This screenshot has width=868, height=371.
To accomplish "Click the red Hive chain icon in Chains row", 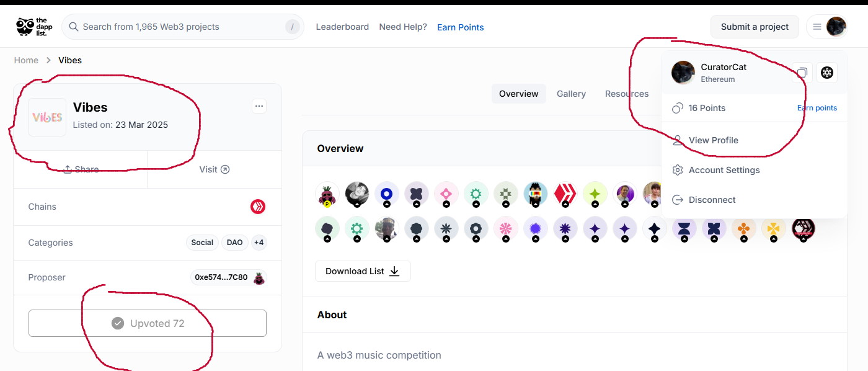I will point(258,207).
